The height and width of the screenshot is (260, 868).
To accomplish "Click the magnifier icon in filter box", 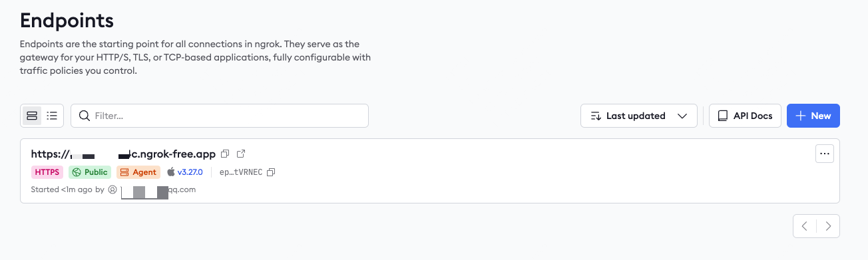I will click(85, 116).
